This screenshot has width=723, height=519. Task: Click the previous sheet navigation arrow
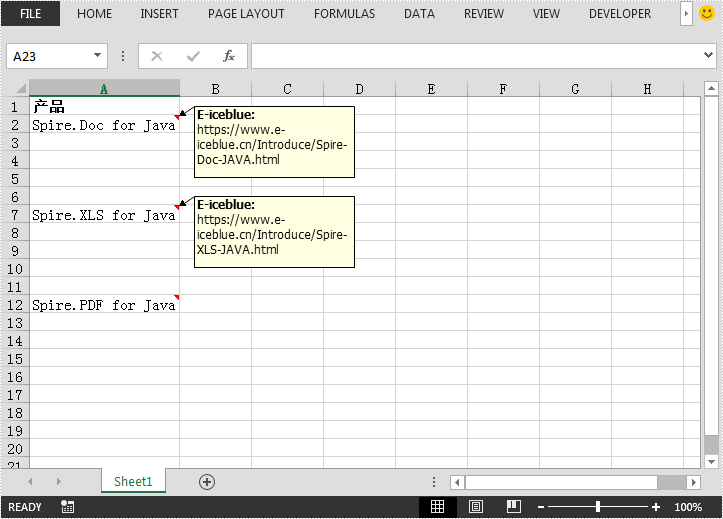click(30, 482)
